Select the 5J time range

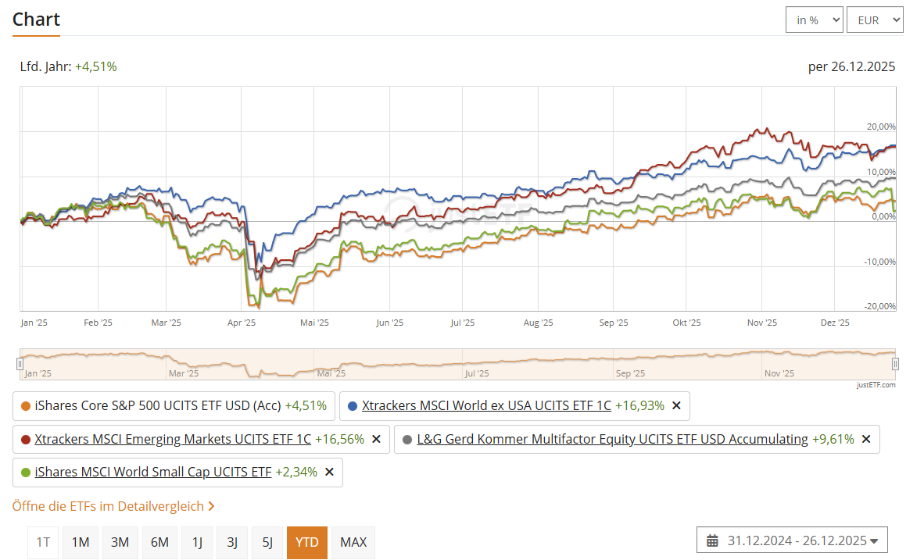[x=267, y=542]
